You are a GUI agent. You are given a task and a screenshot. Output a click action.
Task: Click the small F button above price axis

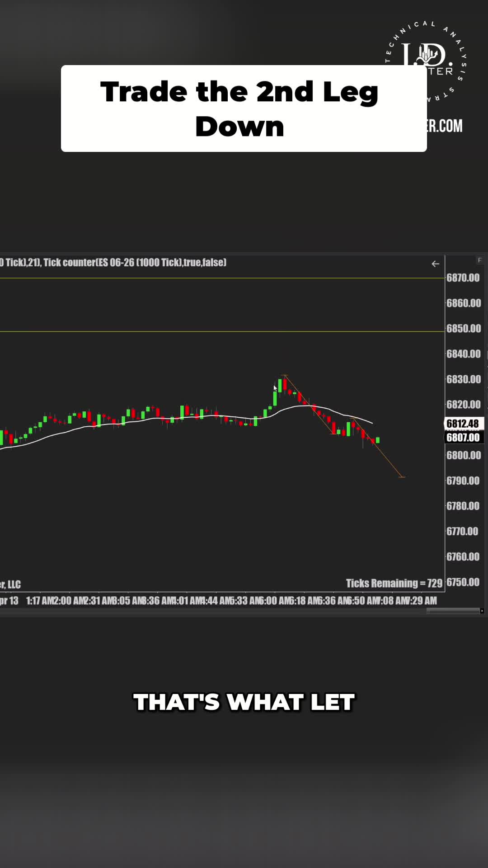(480, 260)
